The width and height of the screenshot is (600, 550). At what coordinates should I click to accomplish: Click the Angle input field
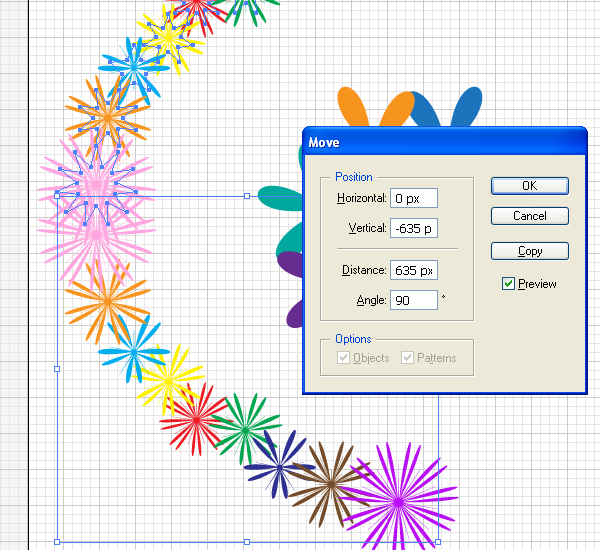pyautogui.click(x=414, y=300)
